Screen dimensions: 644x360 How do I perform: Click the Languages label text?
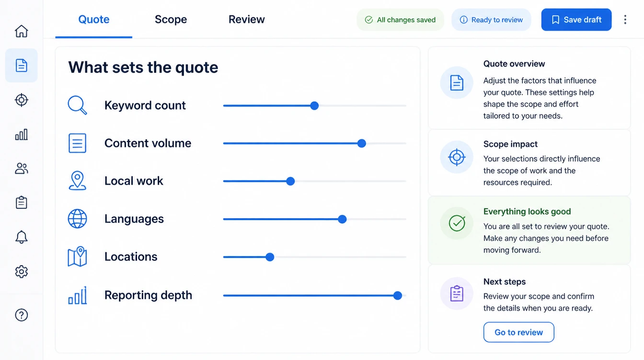click(134, 219)
